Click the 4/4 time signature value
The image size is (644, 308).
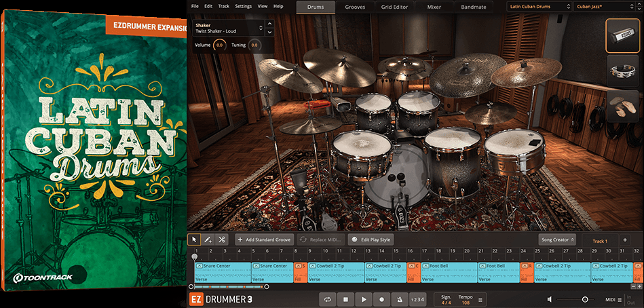coord(446,303)
